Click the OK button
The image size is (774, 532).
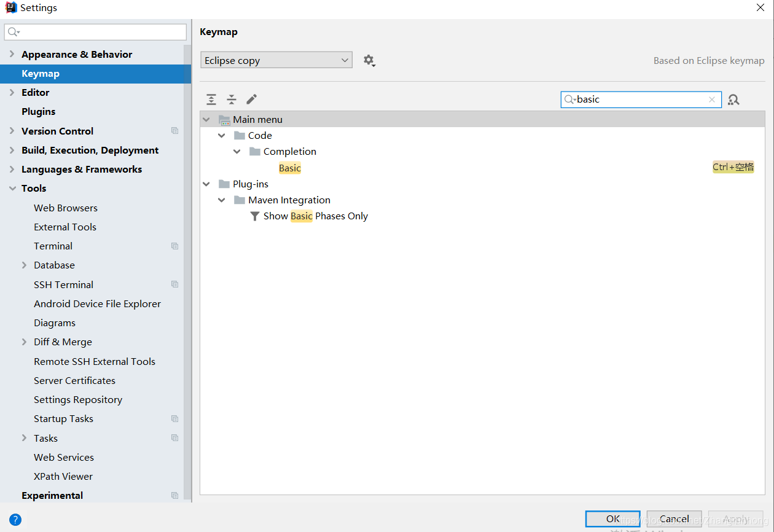click(613, 519)
